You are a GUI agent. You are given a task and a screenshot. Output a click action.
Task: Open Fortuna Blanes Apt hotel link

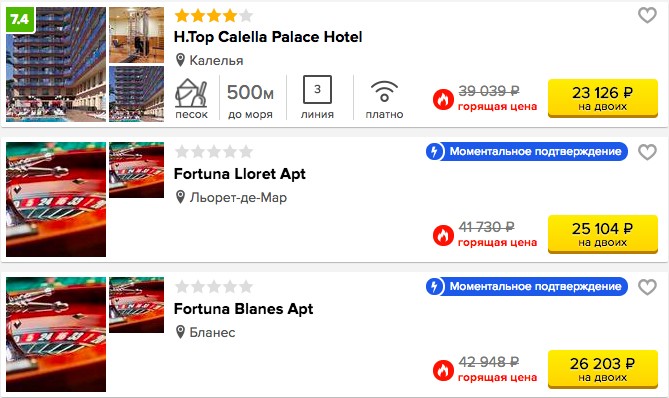click(x=243, y=309)
